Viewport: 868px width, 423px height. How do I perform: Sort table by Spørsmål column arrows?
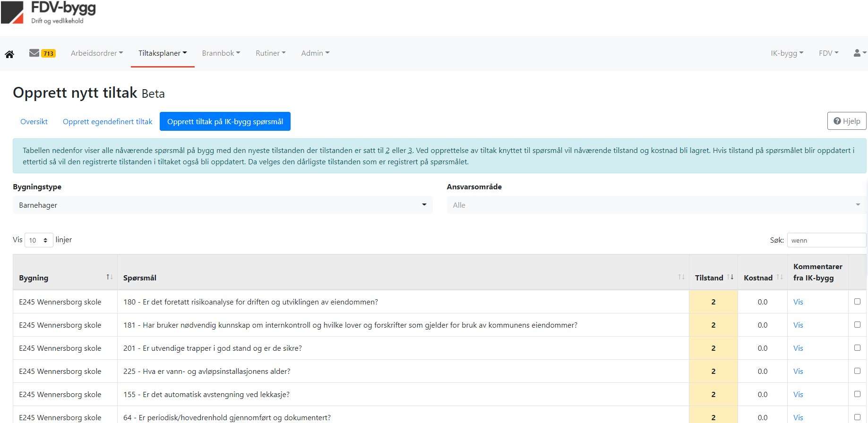pyautogui.click(x=681, y=277)
